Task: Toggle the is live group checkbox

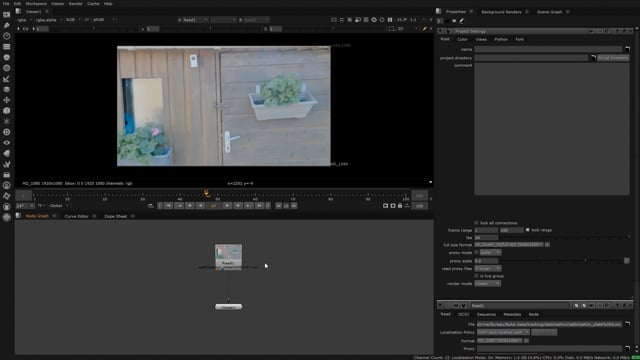Action: point(476,276)
